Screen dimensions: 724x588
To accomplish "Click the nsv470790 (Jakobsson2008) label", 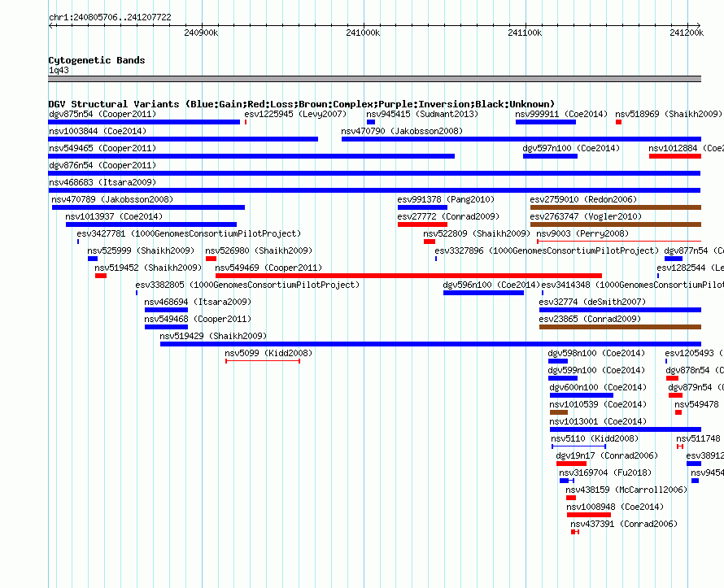I will [402, 131].
